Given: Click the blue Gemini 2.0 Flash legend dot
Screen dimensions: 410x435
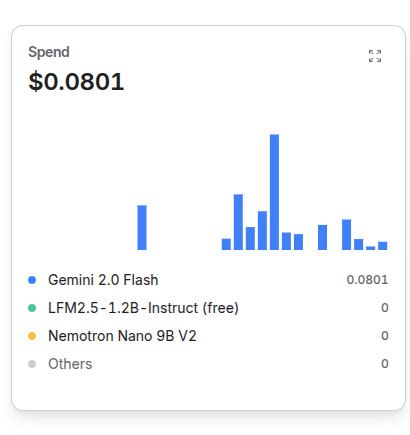Looking at the screenshot, I should coord(32,280).
